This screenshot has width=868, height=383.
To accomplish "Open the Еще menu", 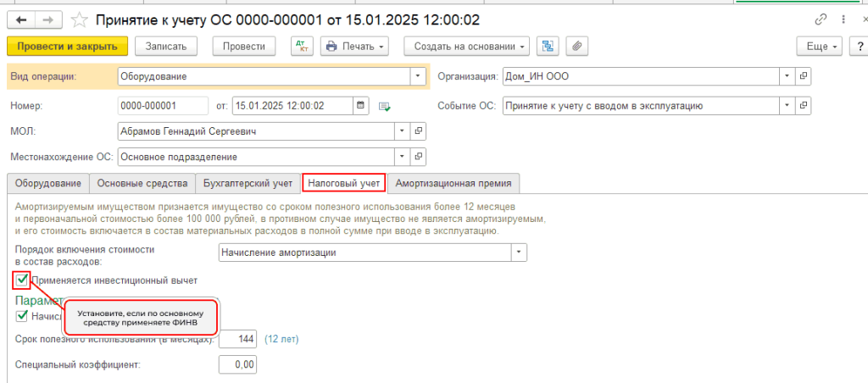I will [x=820, y=47].
